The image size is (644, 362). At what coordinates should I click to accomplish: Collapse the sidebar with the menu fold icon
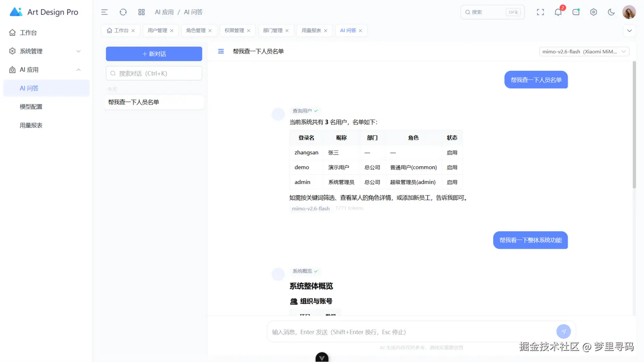(104, 12)
